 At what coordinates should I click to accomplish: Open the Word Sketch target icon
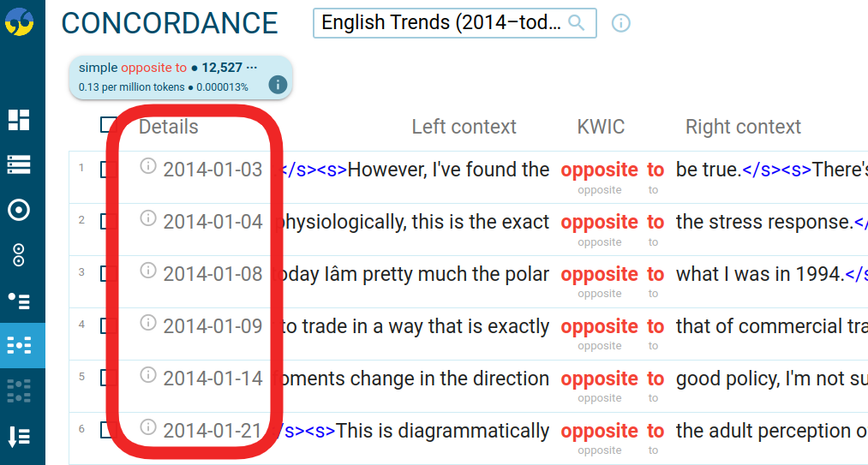[x=19, y=210]
